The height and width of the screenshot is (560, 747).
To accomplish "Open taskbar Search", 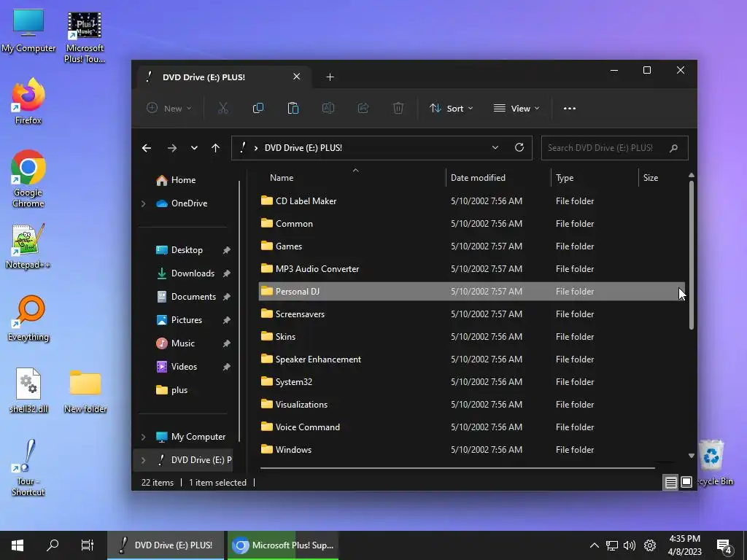I will (53, 545).
